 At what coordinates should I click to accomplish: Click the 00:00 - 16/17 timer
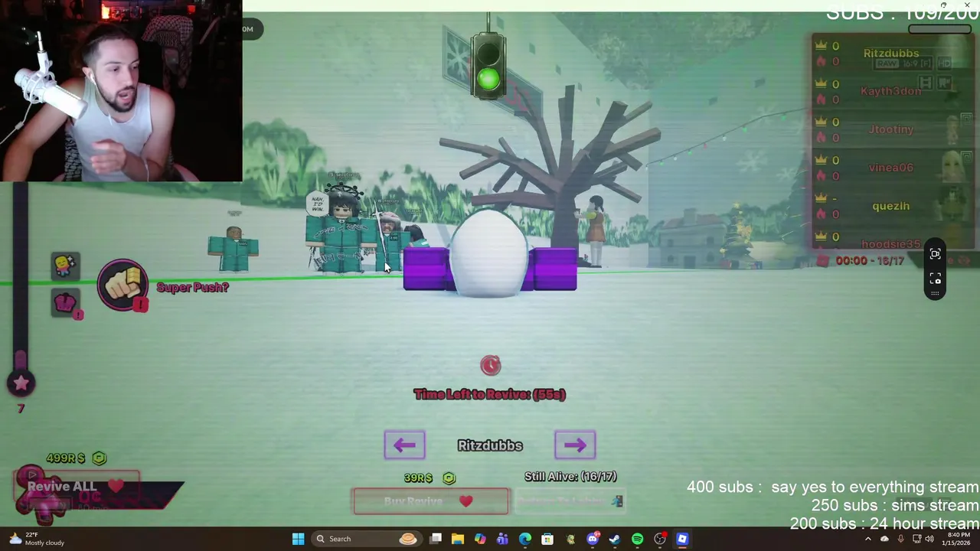870,261
